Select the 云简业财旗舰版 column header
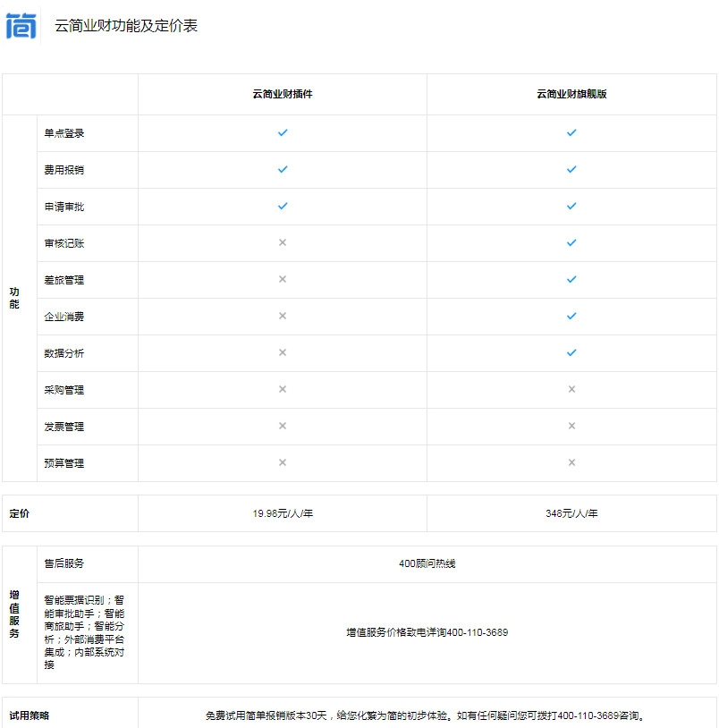The image size is (719, 728). (571, 94)
